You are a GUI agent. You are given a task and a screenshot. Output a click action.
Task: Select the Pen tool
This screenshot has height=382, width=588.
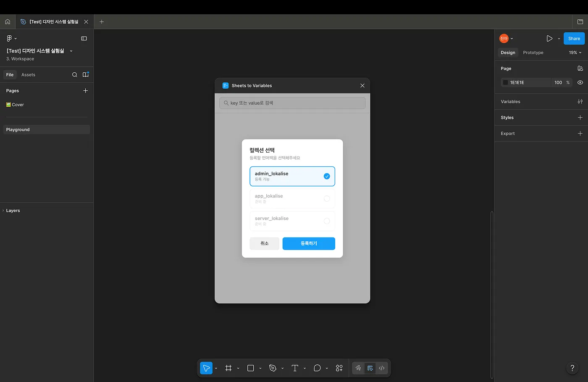point(273,368)
